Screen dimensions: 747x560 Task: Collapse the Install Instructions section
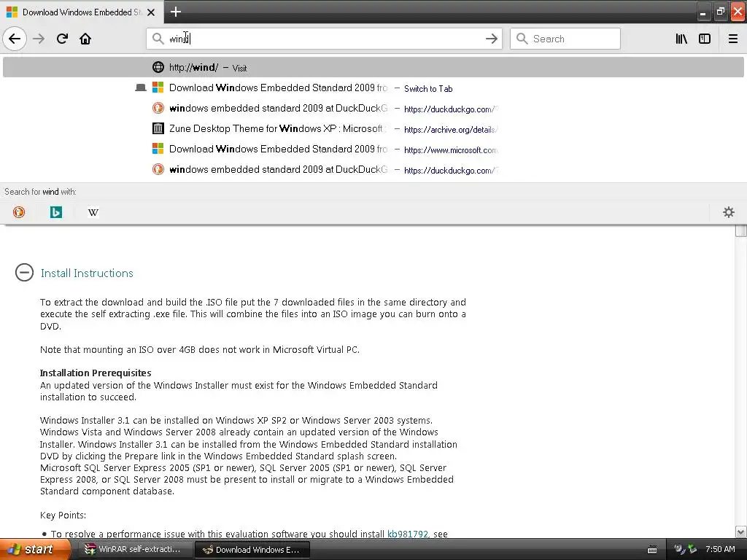[24, 273]
